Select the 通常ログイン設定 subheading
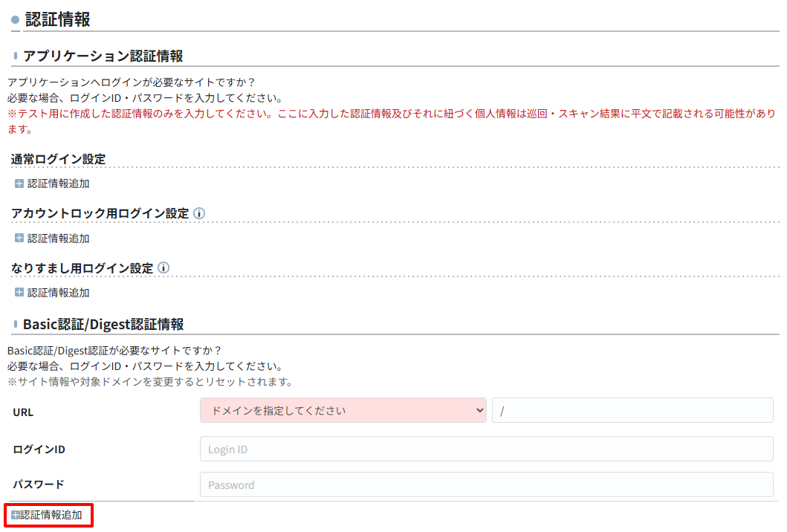This screenshot has height=532, width=787. coord(58,159)
